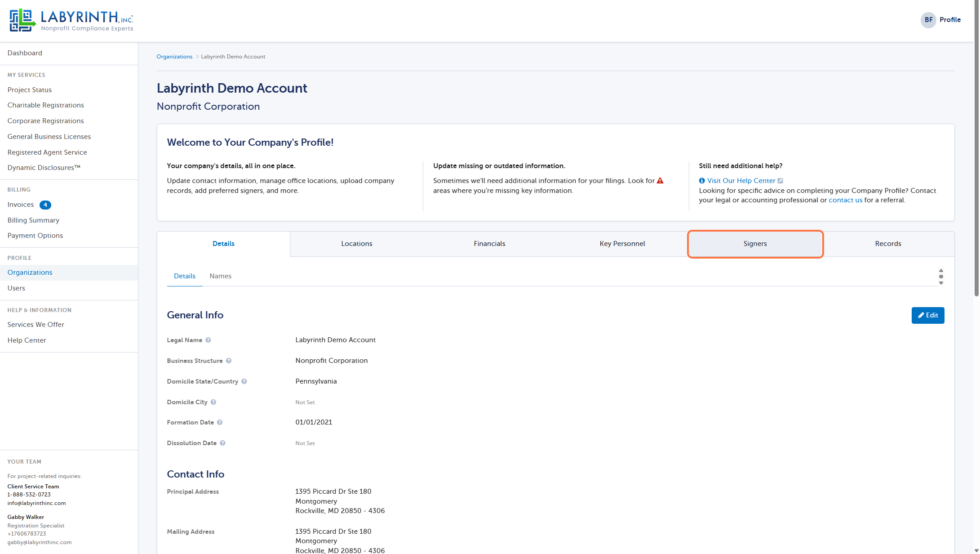Click the Domicile State/Country help icon
Image resolution: width=980 pixels, height=554 pixels.
click(244, 381)
